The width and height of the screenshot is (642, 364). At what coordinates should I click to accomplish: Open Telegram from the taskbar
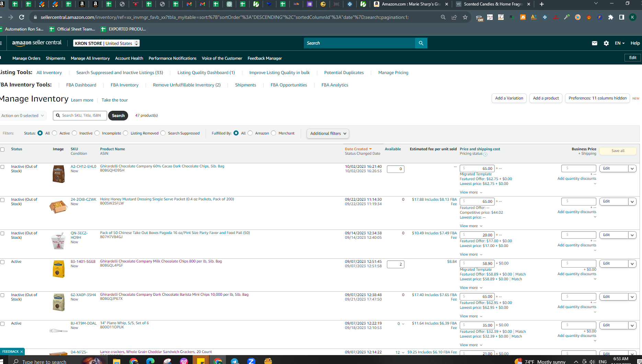(234, 361)
